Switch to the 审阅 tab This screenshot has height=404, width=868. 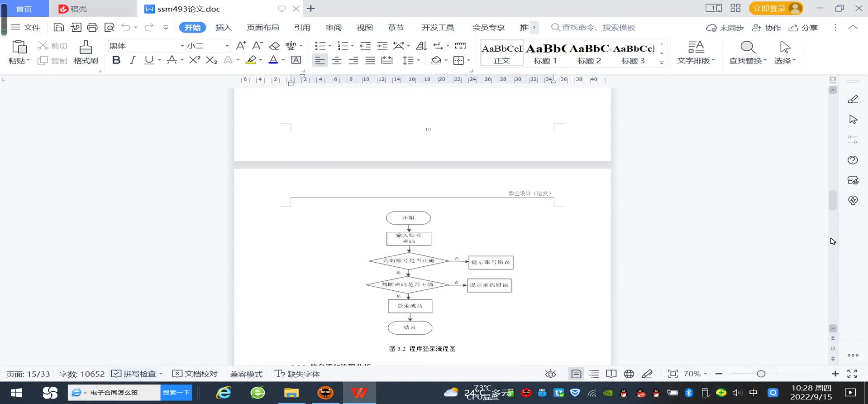click(x=334, y=28)
